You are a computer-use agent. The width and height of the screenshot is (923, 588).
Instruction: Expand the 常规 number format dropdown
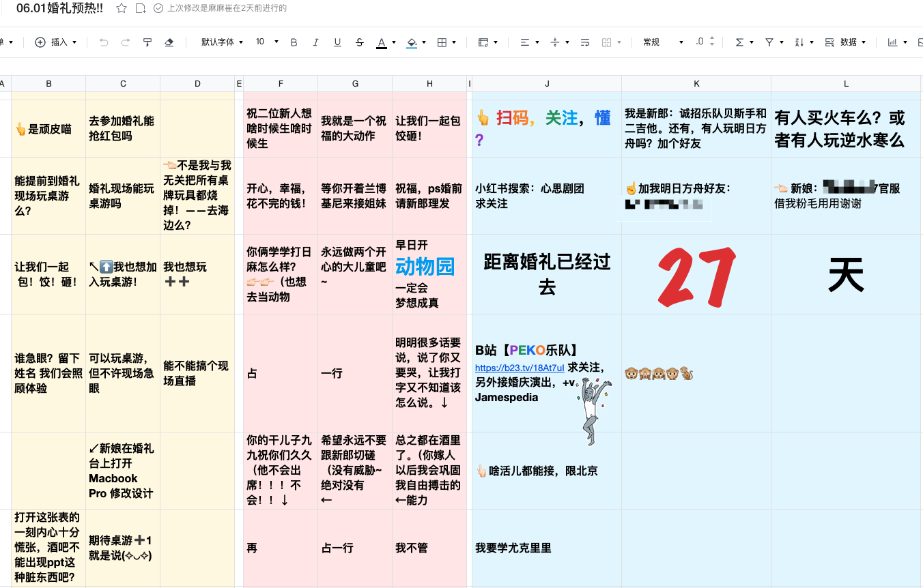(x=662, y=42)
